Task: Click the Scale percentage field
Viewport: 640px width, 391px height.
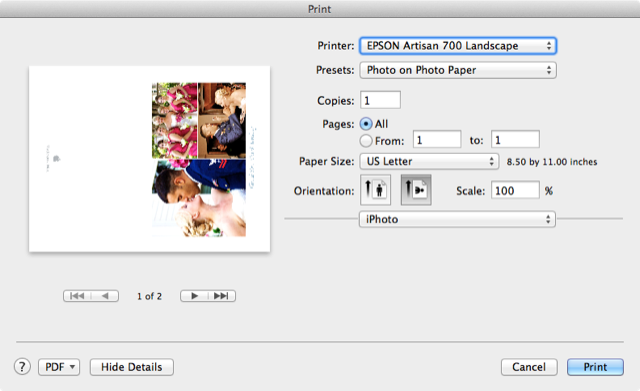Action: click(x=515, y=190)
